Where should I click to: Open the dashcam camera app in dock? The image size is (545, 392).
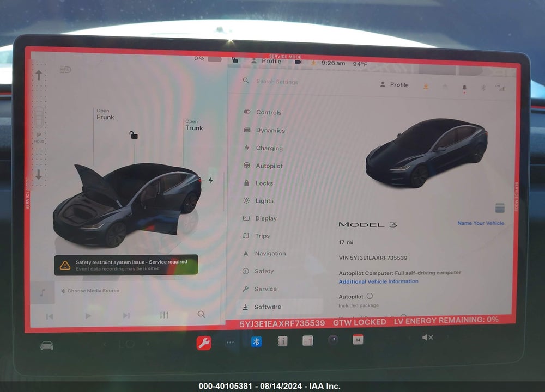[333, 340]
